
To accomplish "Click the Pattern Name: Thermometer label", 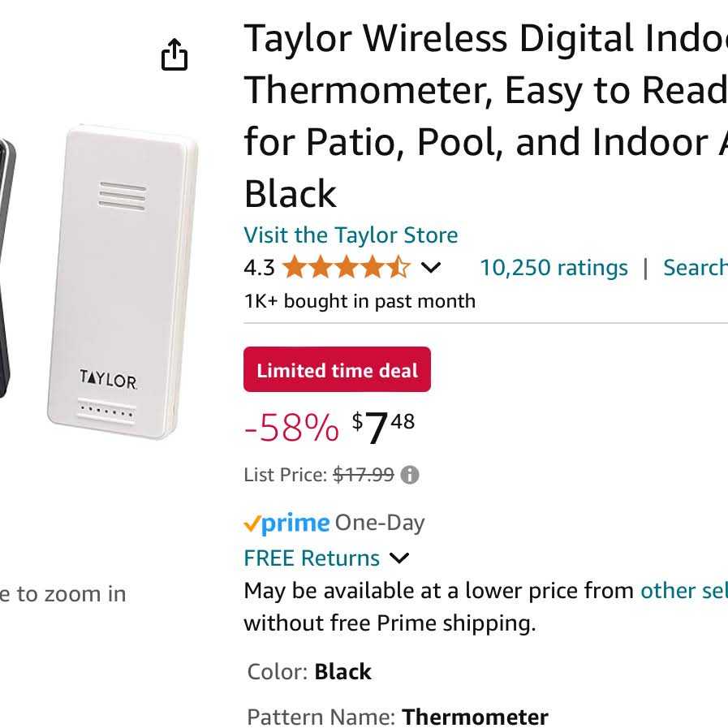I will coord(398,717).
